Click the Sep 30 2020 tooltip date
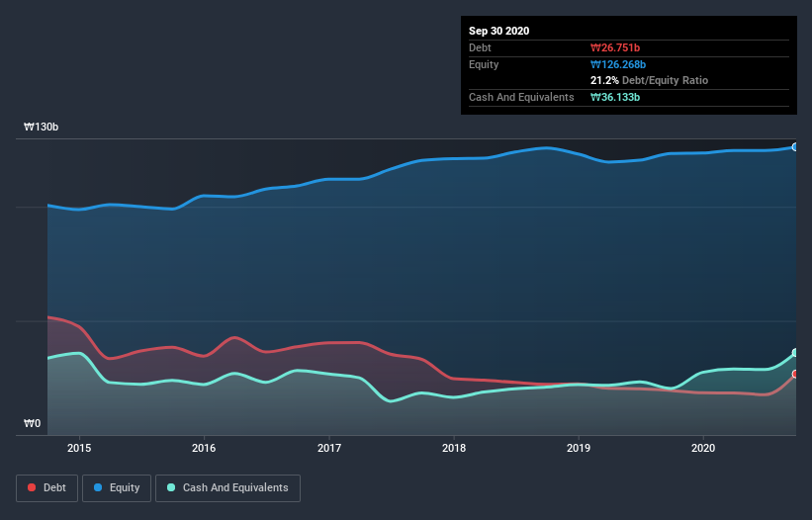 (498, 31)
